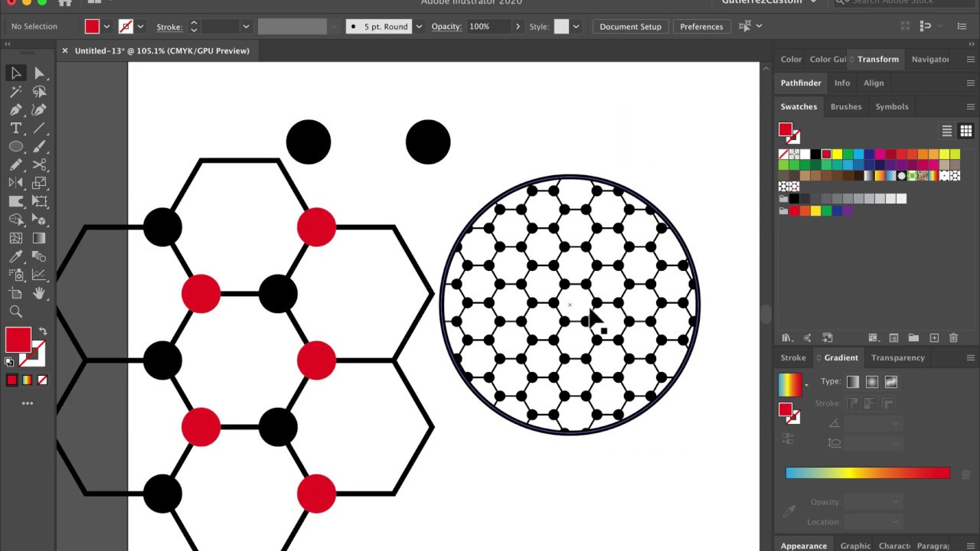This screenshot has width=980, height=551.
Task: Open the Pathfinder tab
Action: pos(801,83)
